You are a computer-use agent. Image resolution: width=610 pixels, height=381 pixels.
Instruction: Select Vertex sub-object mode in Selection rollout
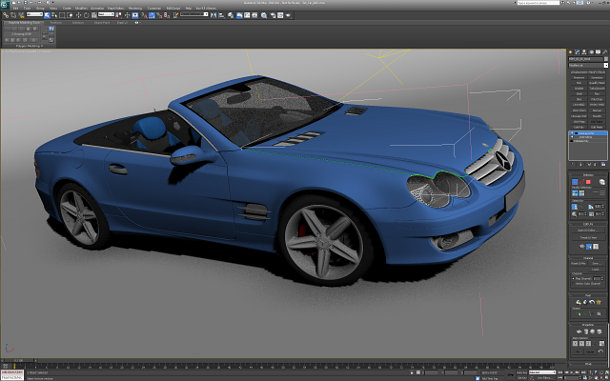point(574,182)
